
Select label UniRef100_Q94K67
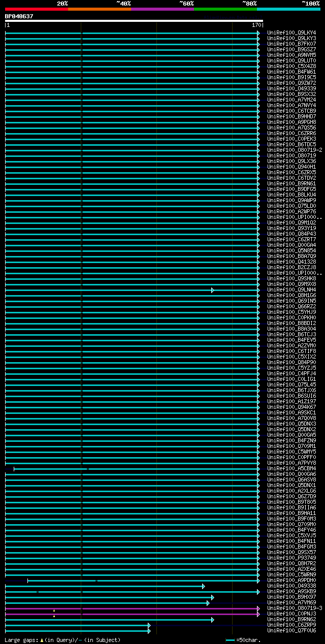click(291, 407)
